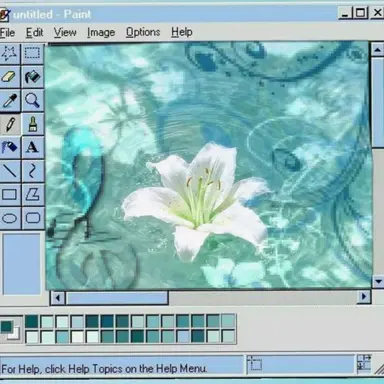
Task: Click the vertical scrollbar thumb
Action: pos(378,102)
